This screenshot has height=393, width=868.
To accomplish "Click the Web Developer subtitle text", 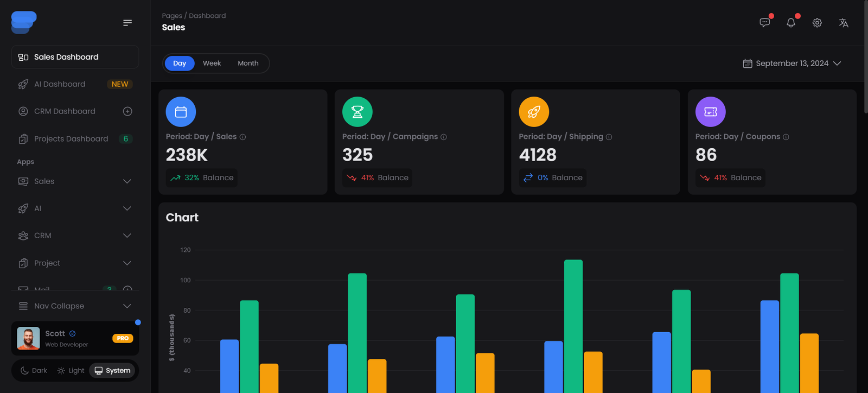I will (67, 345).
